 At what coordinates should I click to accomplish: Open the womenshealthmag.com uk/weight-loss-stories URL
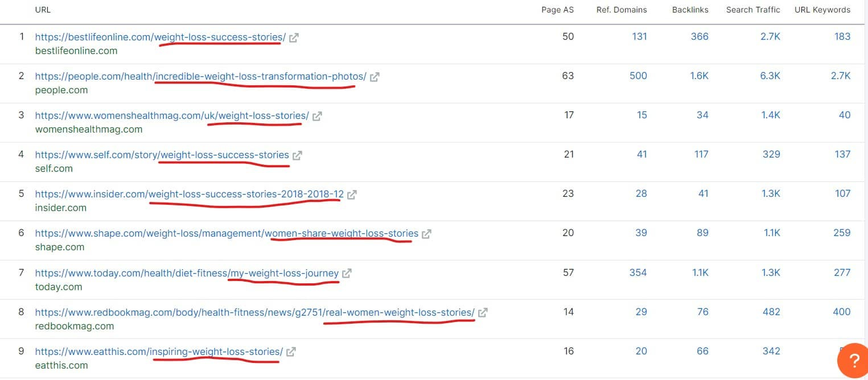point(172,115)
